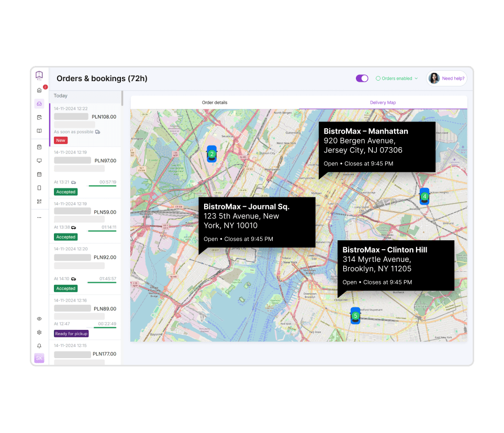Open the monitor display sidebar icon
This screenshot has width=504, height=433.
click(39, 161)
